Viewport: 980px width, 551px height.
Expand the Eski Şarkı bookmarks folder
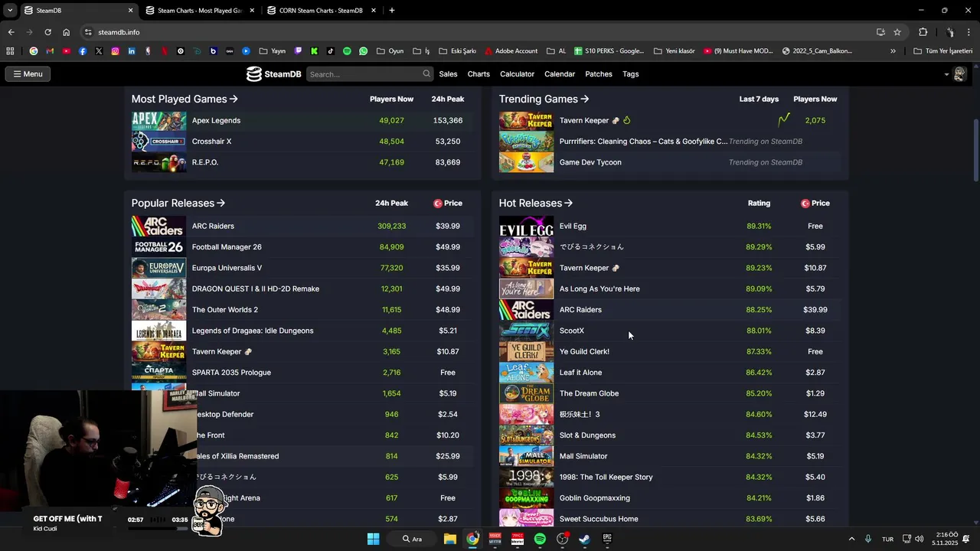[456, 51]
